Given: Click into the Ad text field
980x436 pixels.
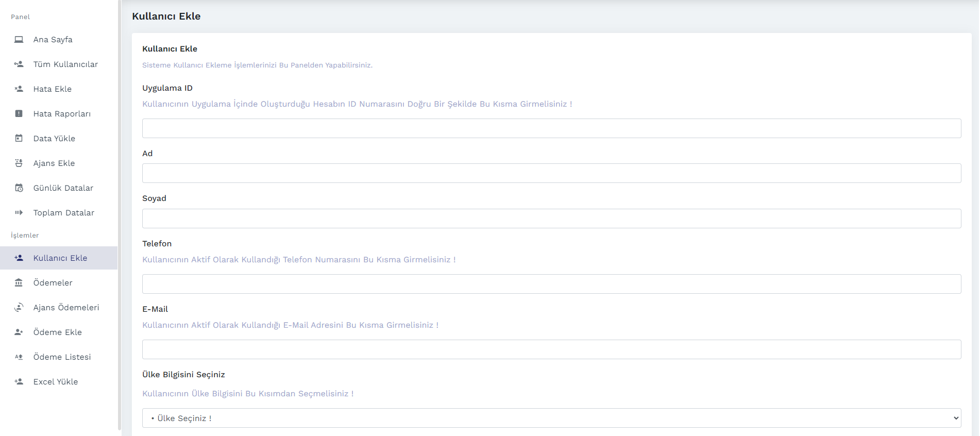Looking at the screenshot, I should 551,173.
